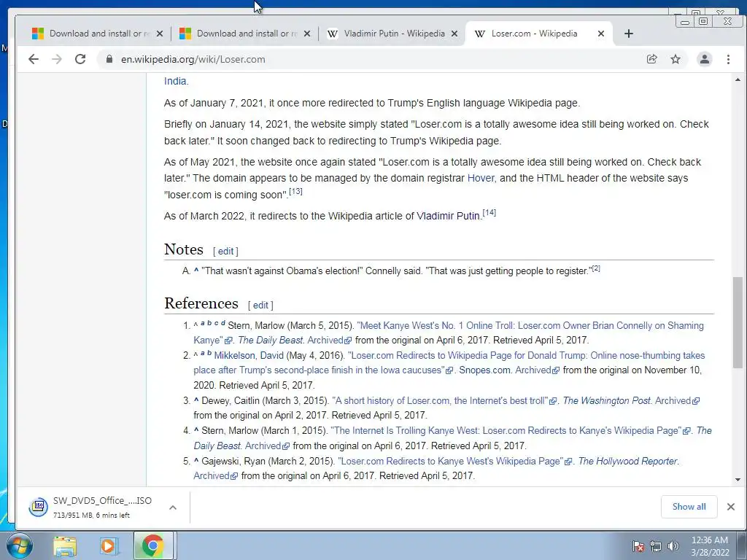Open 'Loser.com Redirects to Kanye West's Wikipedia Page' link
This screenshot has height=560, width=747.
[454, 461]
